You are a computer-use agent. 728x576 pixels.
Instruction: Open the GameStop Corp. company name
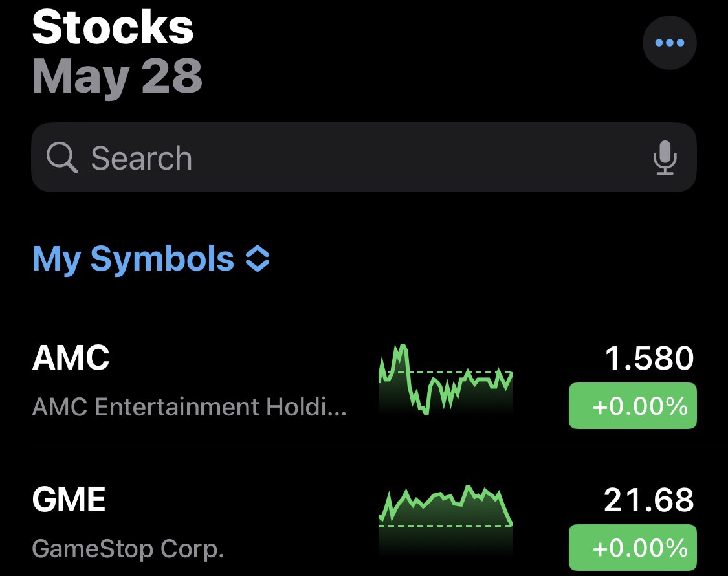128,549
